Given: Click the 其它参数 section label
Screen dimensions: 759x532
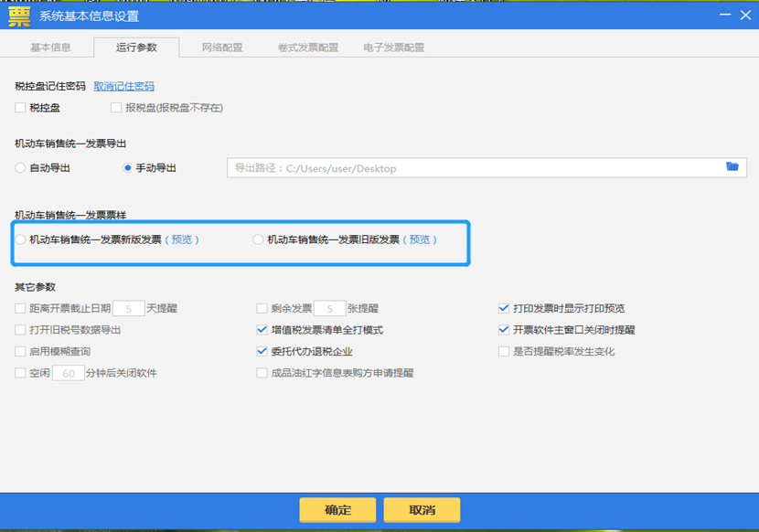Looking at the screenshot, I should point(36,287).
